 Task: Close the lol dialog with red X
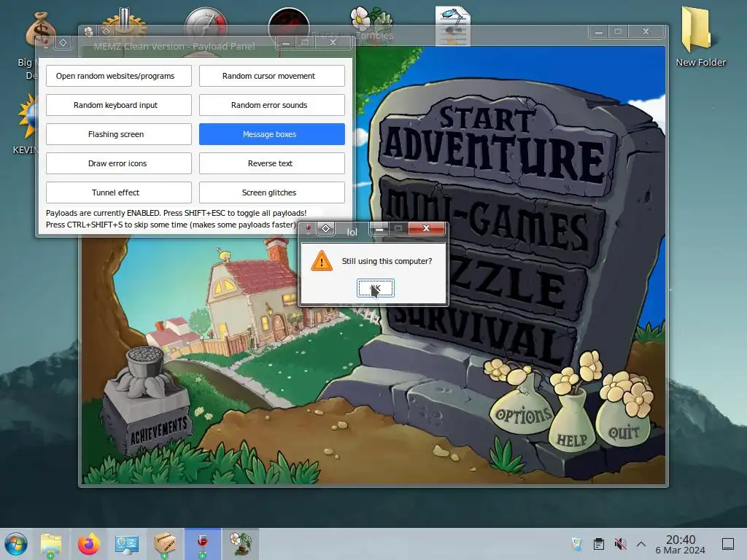point(426,228)
